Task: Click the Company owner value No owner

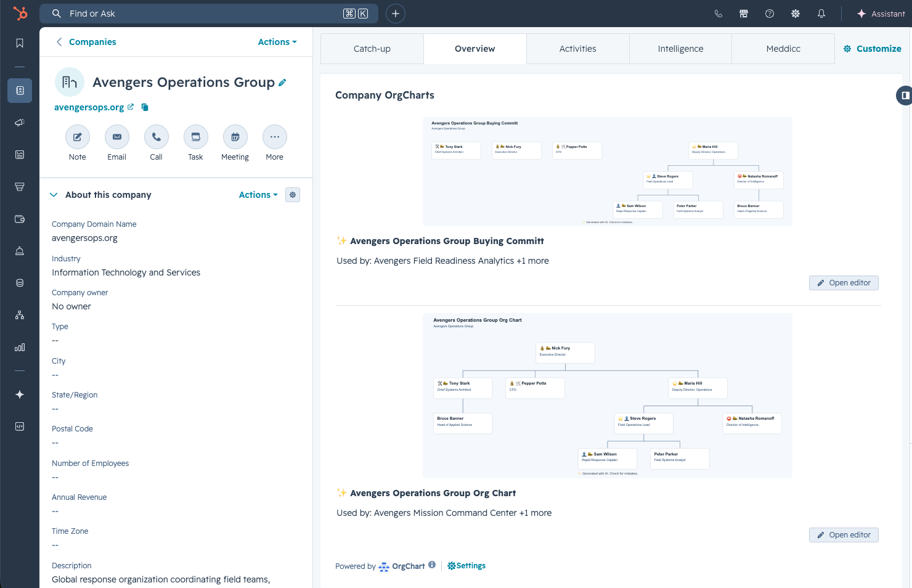Action: click(71, 306)
